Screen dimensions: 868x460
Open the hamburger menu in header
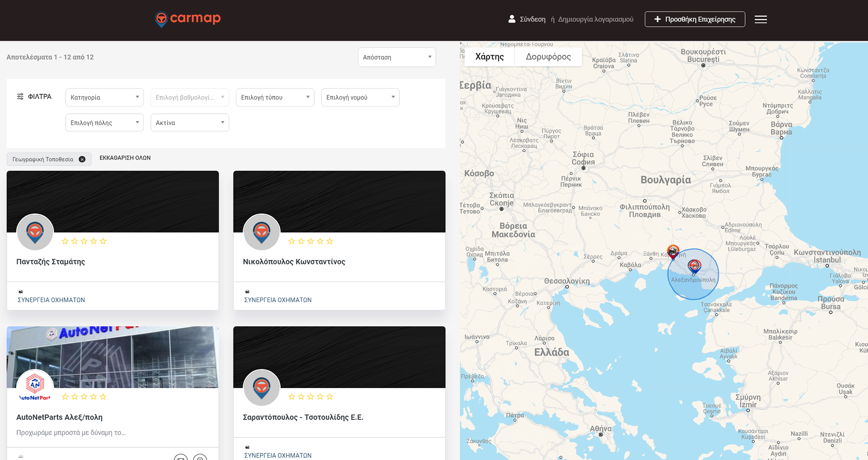point(760,20)
